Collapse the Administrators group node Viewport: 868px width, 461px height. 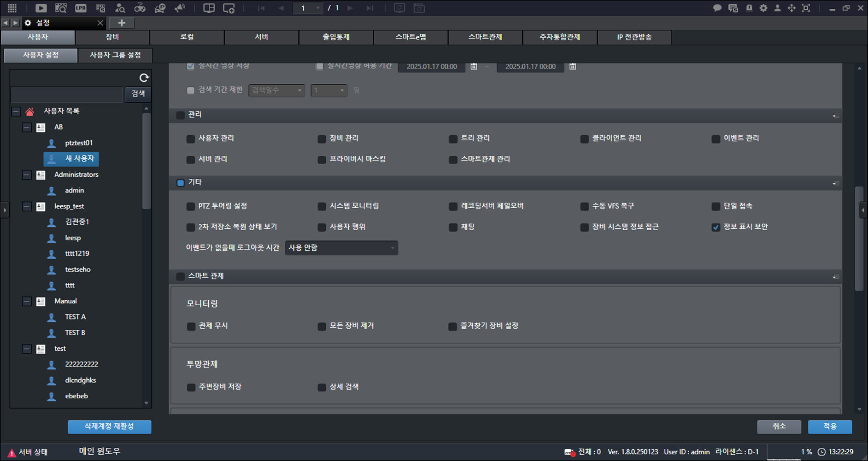[x=27, y=175]
